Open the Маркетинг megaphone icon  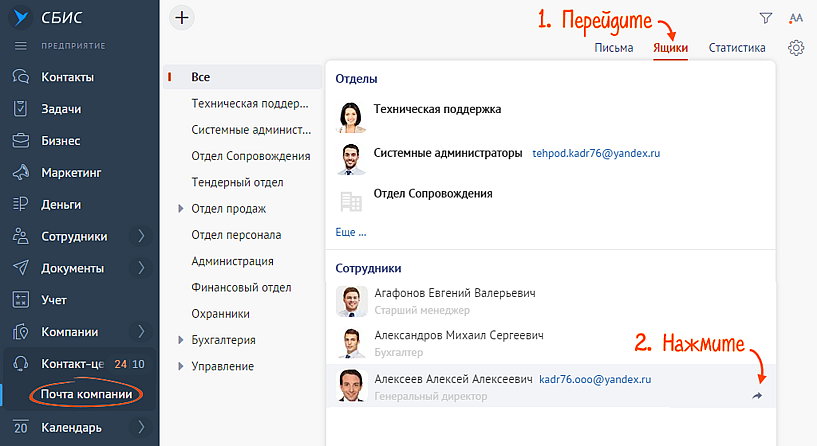point(20,173)
